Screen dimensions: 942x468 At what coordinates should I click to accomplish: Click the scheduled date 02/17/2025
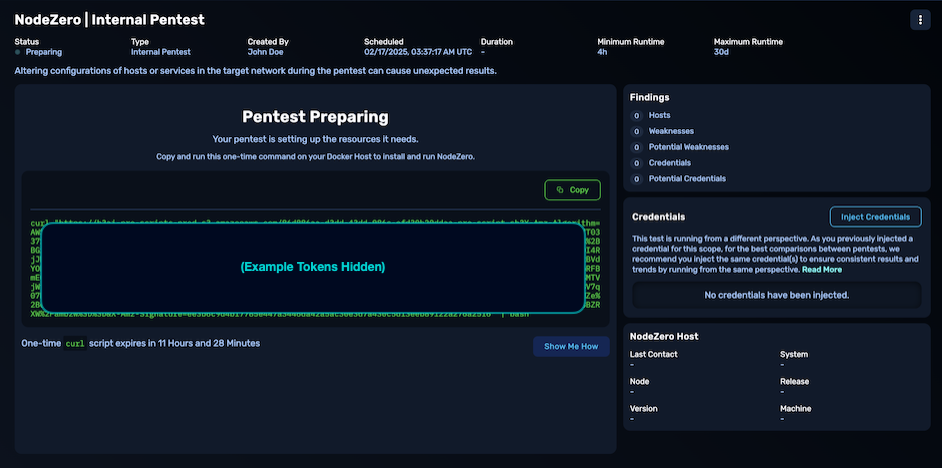(x=418, y=52)
